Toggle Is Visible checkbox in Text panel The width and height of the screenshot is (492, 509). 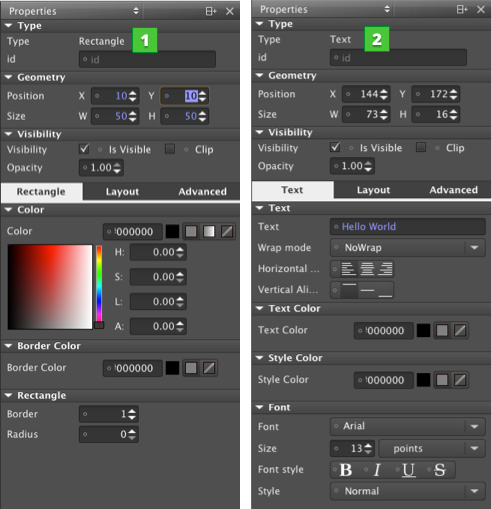[335, 147]
